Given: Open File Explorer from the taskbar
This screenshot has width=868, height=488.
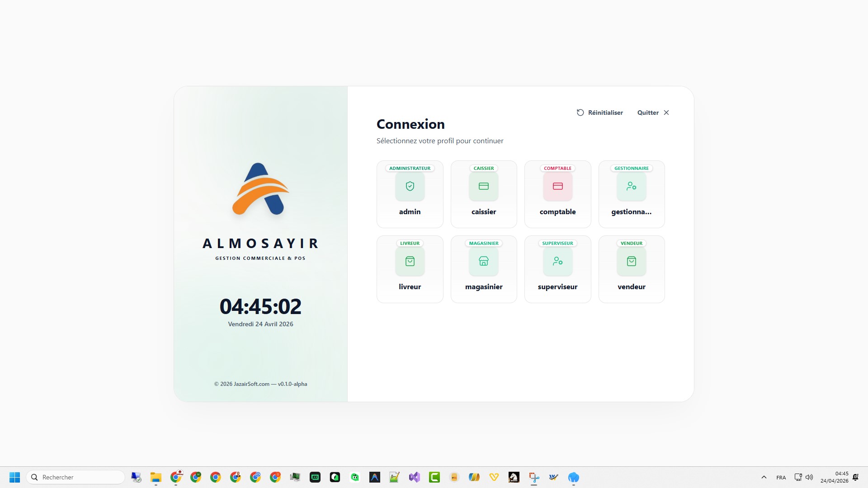Looking at the screenshot, I should [x=156, y=477].
